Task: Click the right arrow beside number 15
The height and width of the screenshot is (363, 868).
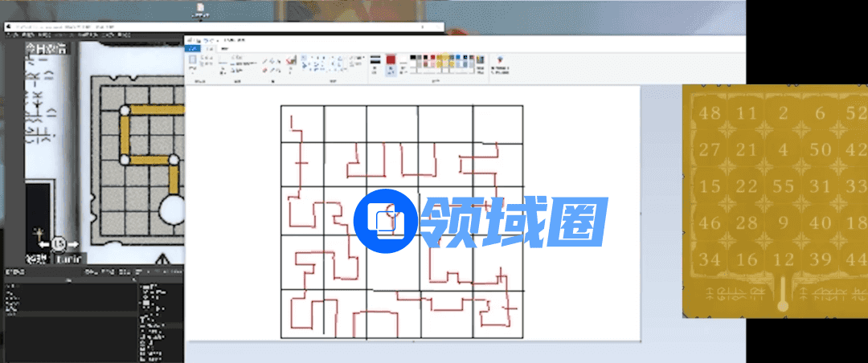Action: (73, 243)
